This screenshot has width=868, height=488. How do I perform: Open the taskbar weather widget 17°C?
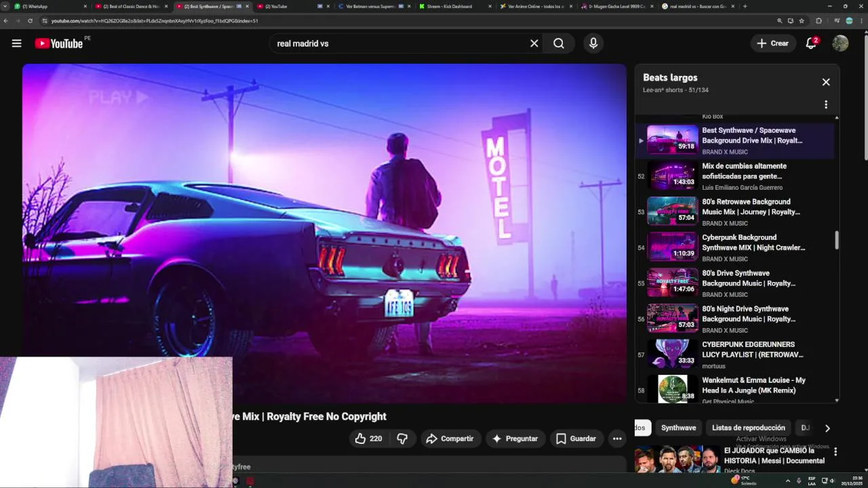[x=744, y=481]
